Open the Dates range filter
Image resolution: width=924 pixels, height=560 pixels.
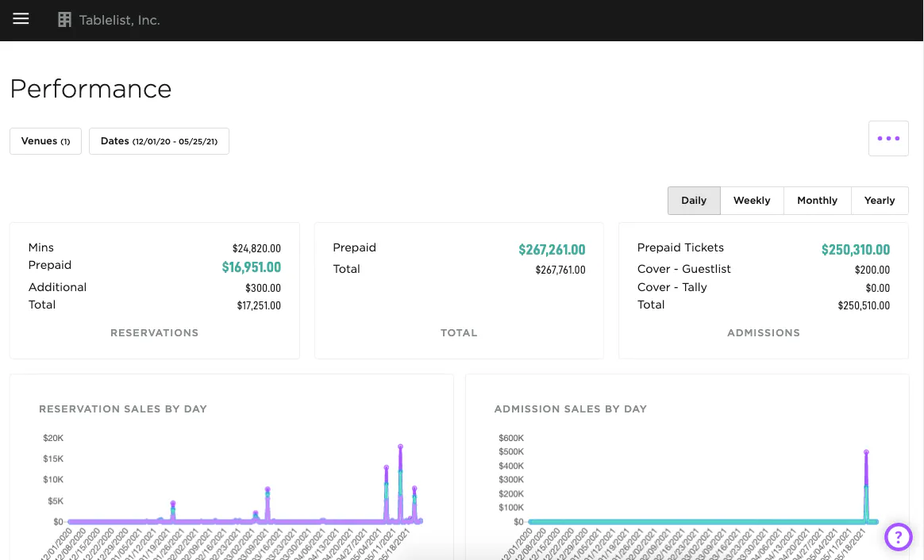(159, 141)
